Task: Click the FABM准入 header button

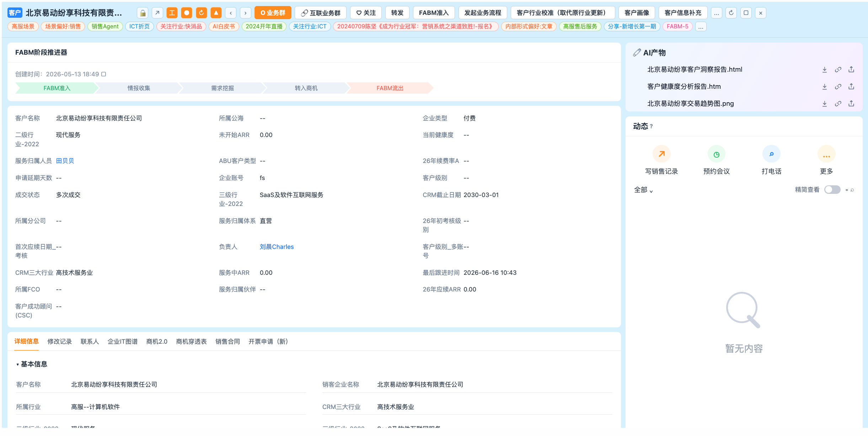Action: point(434,13)
